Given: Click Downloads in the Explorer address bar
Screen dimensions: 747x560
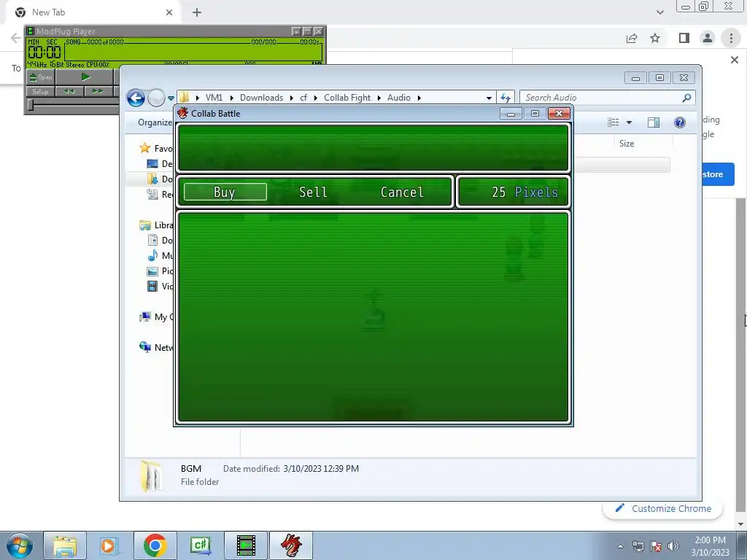Looking at the screenshot, I should pos(262,98).
